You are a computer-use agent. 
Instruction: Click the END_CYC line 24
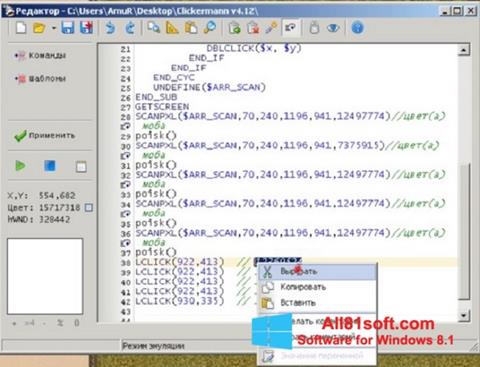tap(174, 78)
